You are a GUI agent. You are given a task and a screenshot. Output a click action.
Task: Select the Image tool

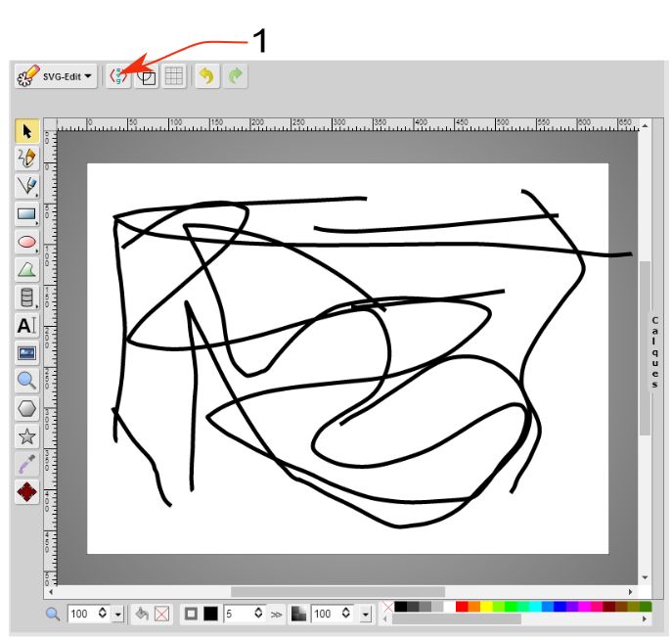pyautogui.click(x=26, y=353)
